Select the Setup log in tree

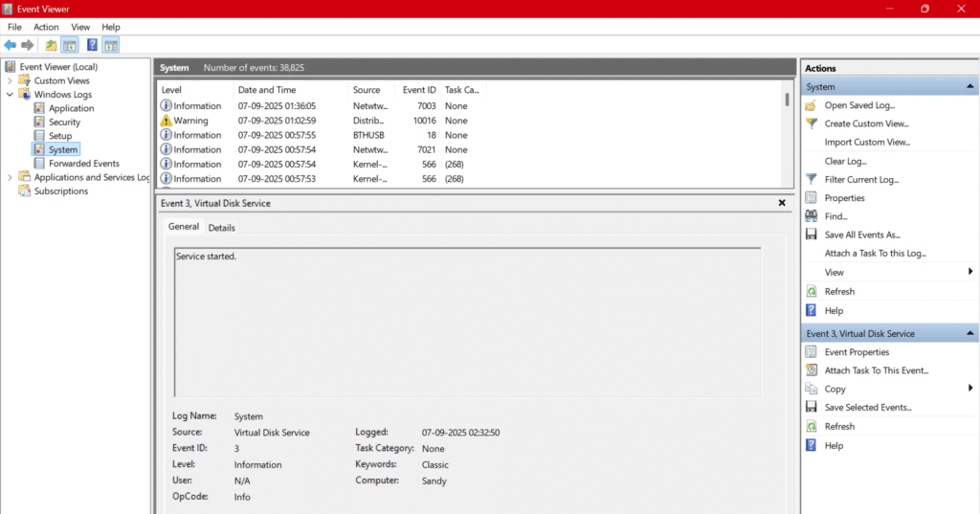[x=60, y=136]
